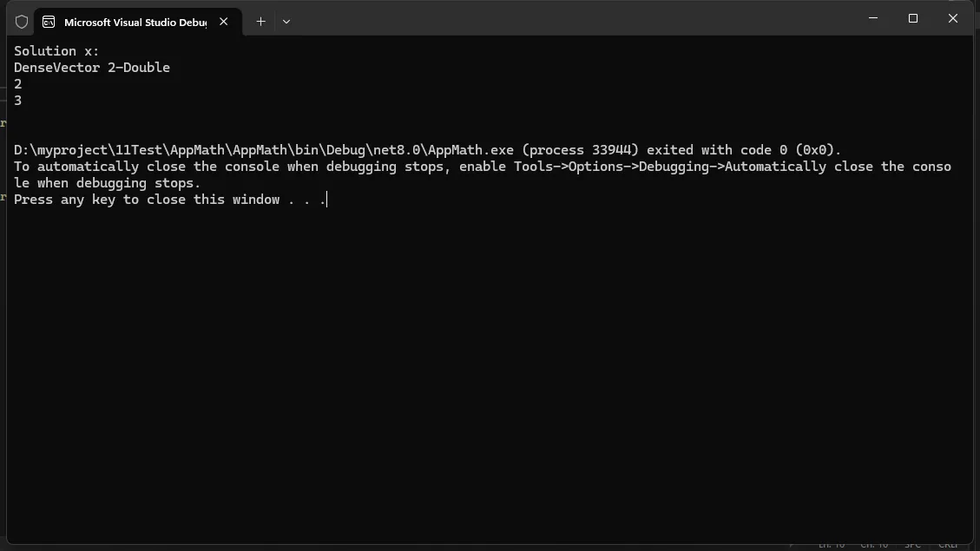Screen dimensions: 980x551
Task: Click the shield icon in the title bar
Action: point(22,22)
